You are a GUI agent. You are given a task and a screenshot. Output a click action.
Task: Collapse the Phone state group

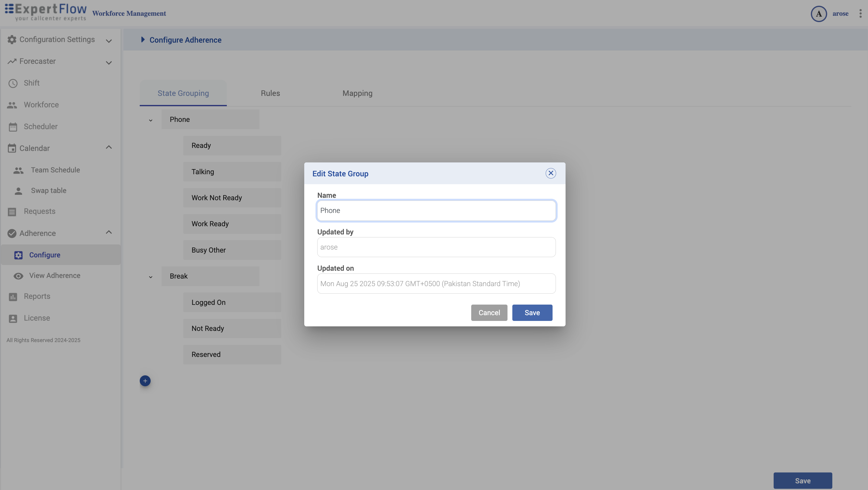tap(151, 120)
